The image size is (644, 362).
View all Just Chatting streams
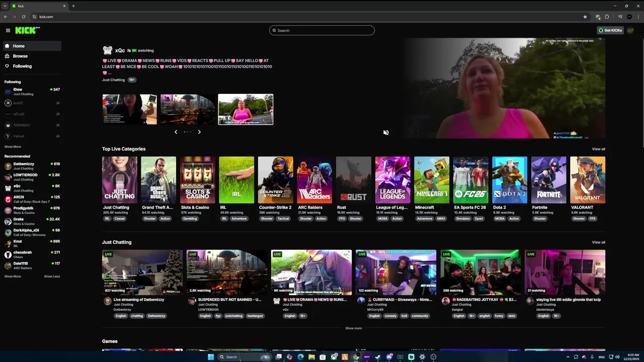tap(598, 242)
